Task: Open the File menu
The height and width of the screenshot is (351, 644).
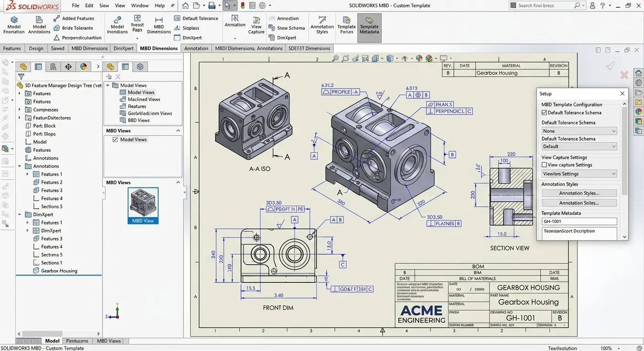Action: (x=75, y=5)
